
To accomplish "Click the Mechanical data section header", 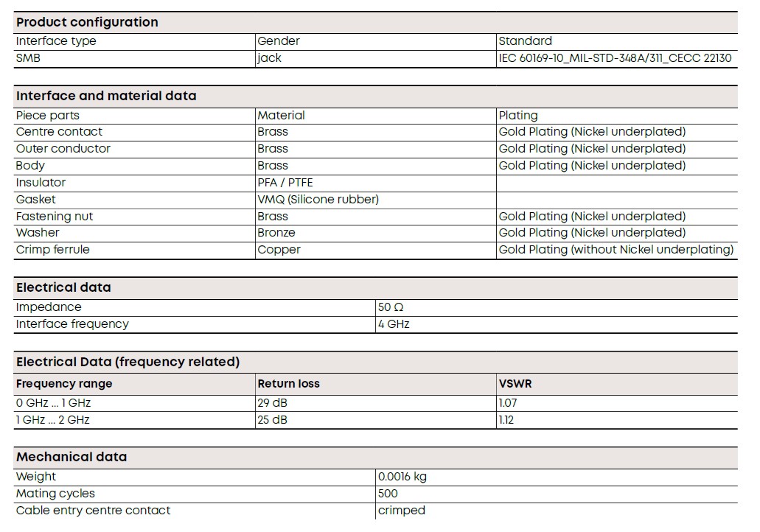I will pyautogui.click(x=72, y=458).
